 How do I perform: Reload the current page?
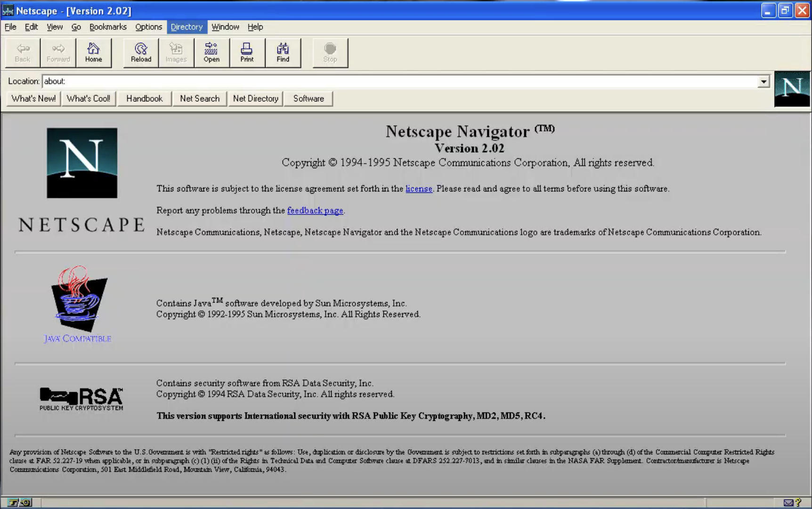[141, 53]
